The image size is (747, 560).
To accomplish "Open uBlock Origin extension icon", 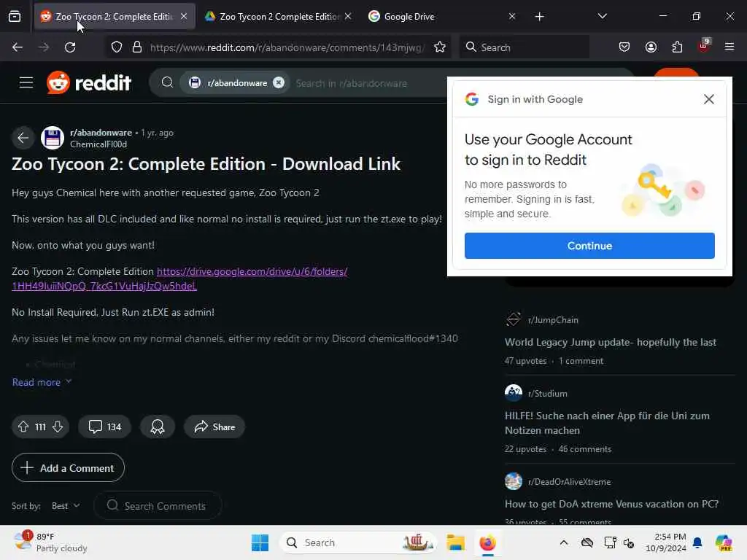I will (704, 46).
